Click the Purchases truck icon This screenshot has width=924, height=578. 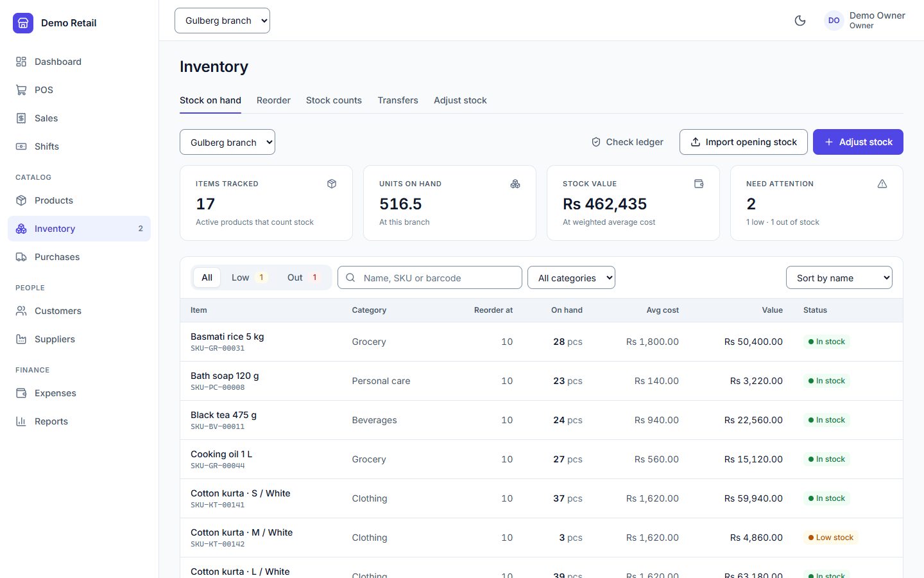point(21,257)
